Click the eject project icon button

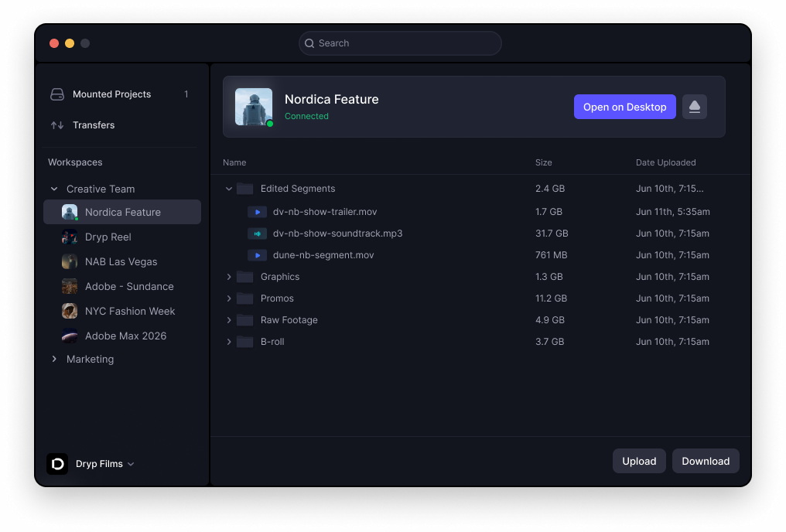694,107
